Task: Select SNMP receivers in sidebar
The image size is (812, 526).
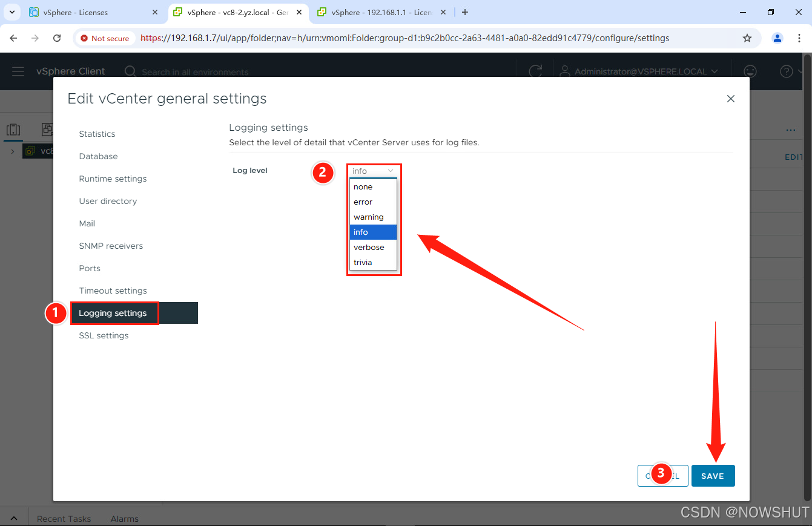Action: (x=111, y=246)
